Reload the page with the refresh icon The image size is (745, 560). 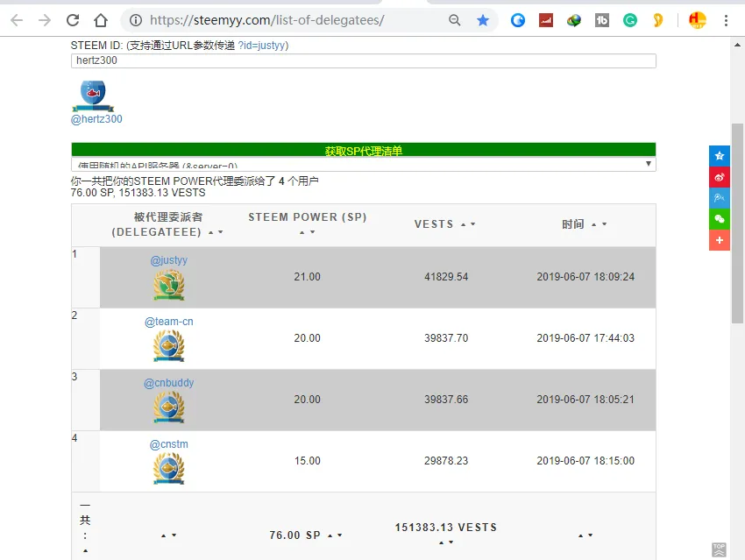point(73,20)
